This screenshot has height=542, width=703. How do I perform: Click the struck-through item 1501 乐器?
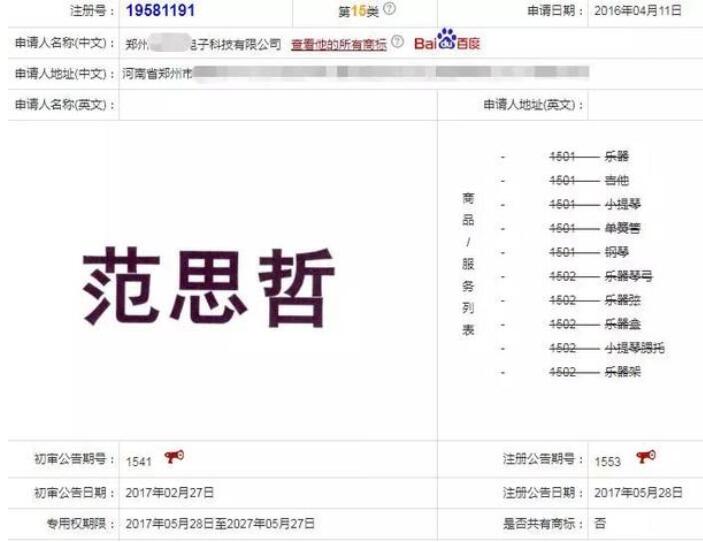pos(589,156)
